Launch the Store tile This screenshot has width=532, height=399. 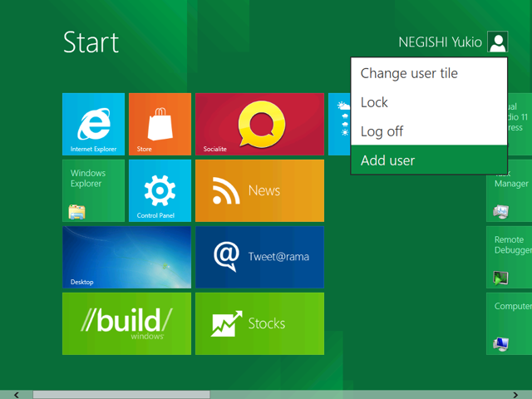[160, 124]
